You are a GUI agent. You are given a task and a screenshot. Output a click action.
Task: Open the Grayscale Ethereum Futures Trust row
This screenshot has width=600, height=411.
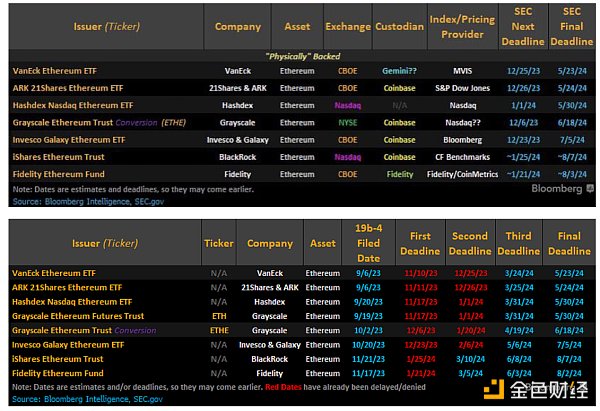[x=78, y=316]
